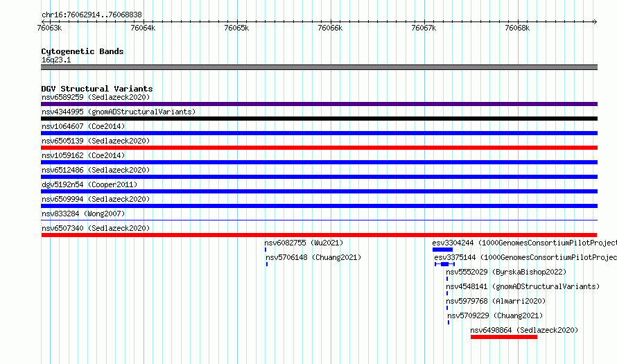617x364 pixels.
Task: Click the thin nsv833284 (Wong2007) line
Action: [319, 220]
